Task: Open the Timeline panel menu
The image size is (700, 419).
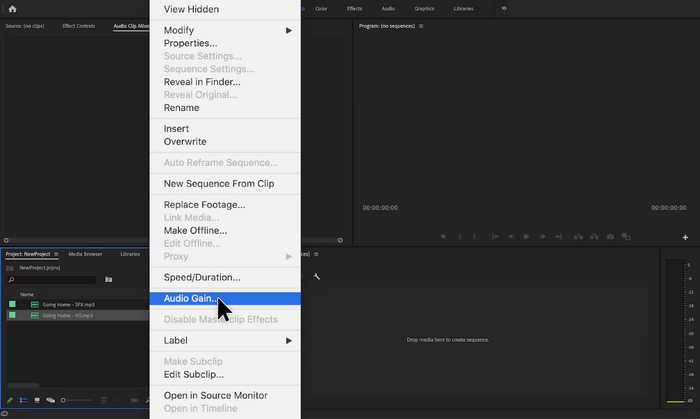Action: coord(316,254)
